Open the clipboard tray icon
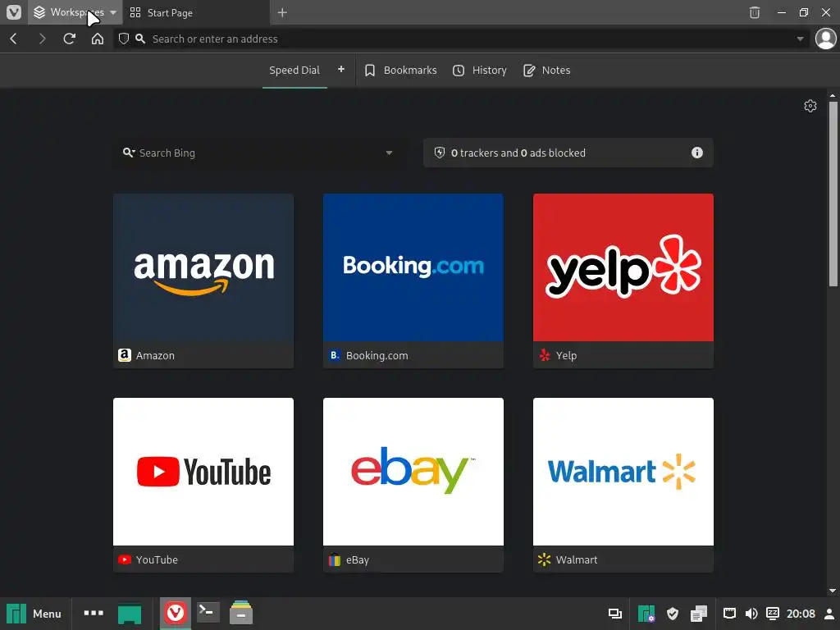 pyautogui.click(x=699, y=614)
